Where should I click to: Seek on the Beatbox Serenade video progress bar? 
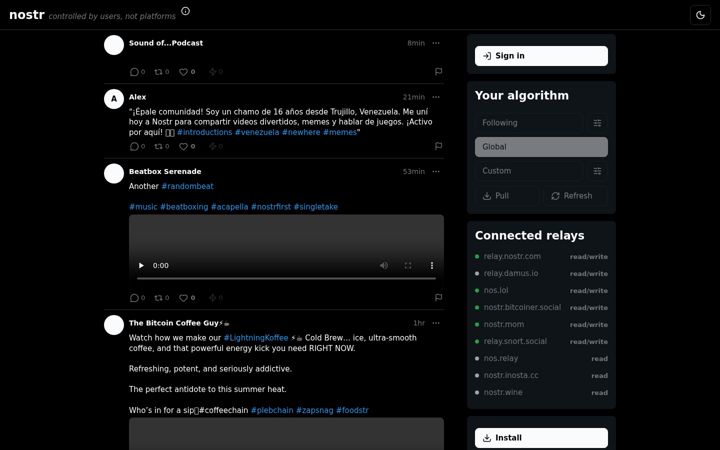pos(286,278)
